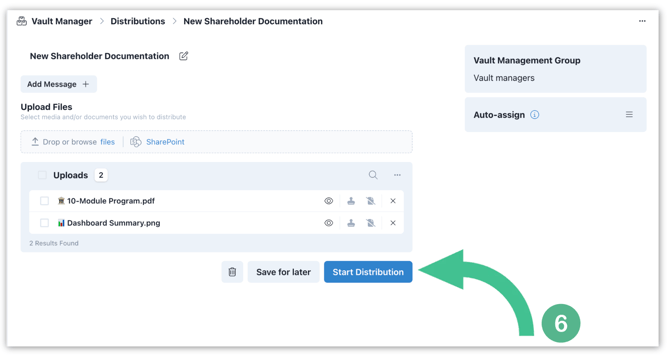This screenshot has height=362, width=670.
Task: Click the SharePoint icon
Action: pos(135,142)
